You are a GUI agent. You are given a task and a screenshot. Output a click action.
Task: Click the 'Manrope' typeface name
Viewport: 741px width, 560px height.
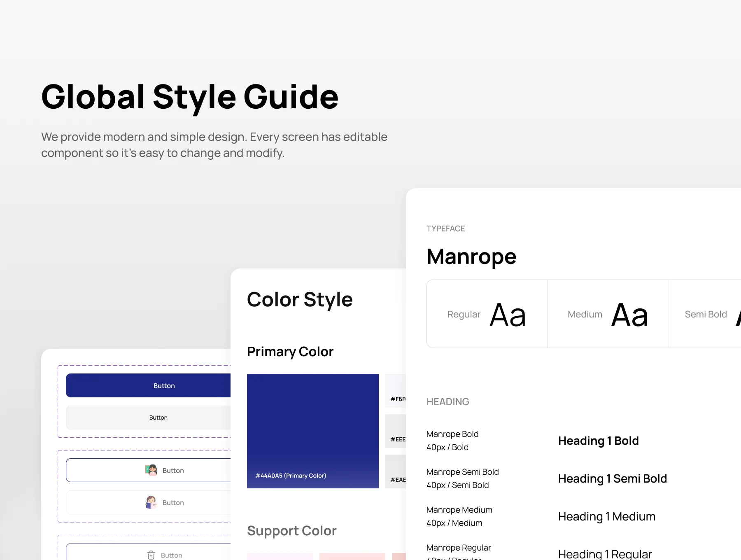(471, 257)
